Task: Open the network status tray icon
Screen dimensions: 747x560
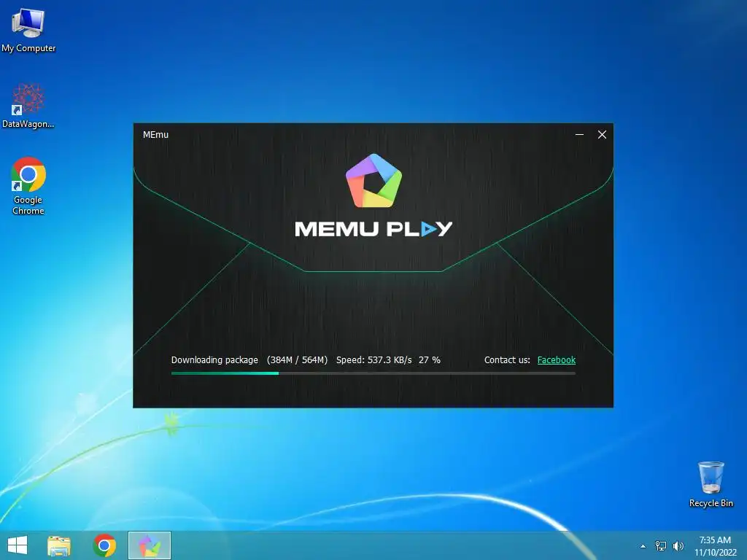Action: [661, 546]
